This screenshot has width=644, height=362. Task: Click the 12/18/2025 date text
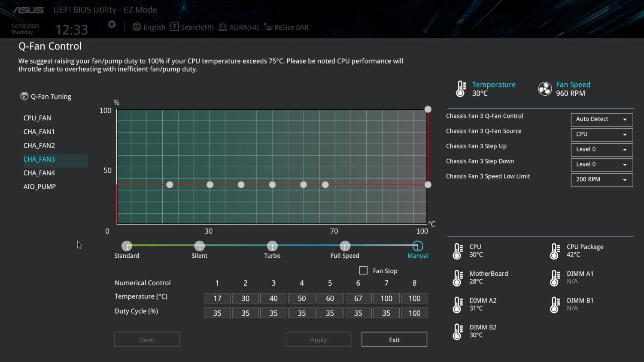(x=25, y=26)
